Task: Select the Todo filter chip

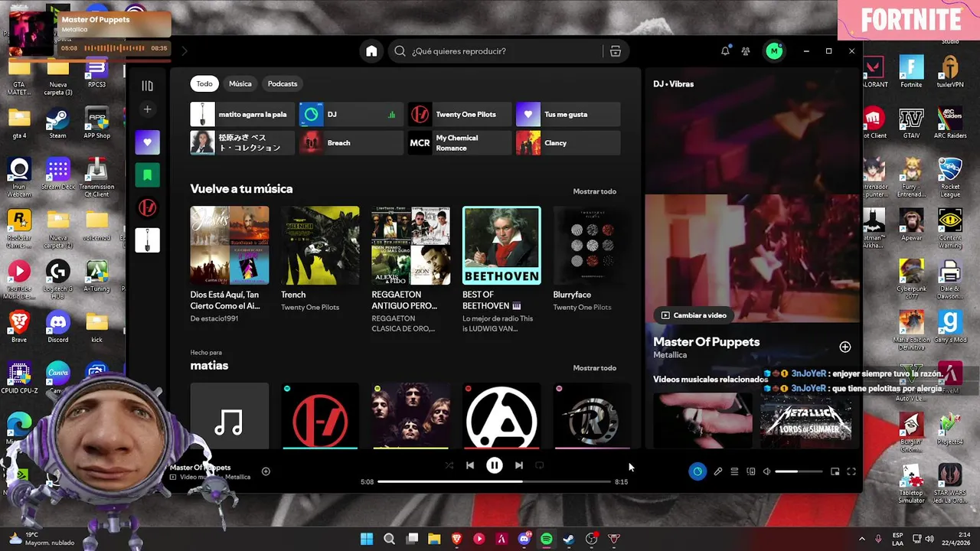Action: pyautogui.click(x=204, y=83)
